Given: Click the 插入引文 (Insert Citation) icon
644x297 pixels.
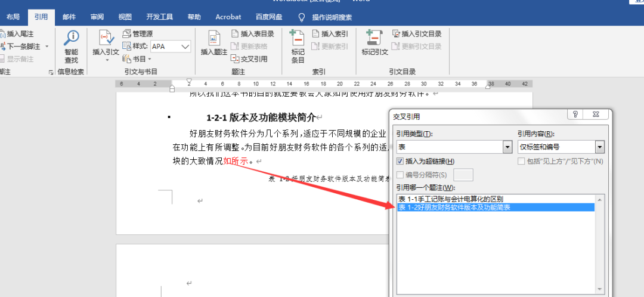Looking at the screenshot, I should (106, 38).
